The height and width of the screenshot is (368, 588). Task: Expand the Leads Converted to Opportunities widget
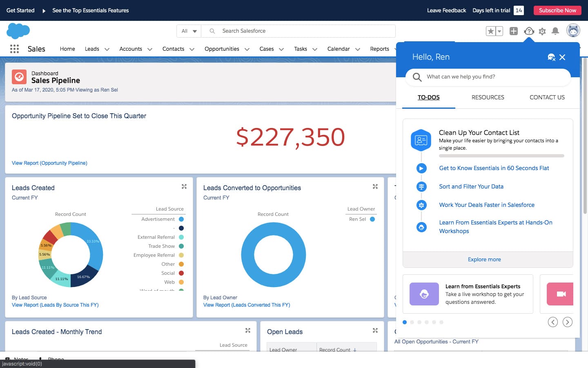(375, 186)
